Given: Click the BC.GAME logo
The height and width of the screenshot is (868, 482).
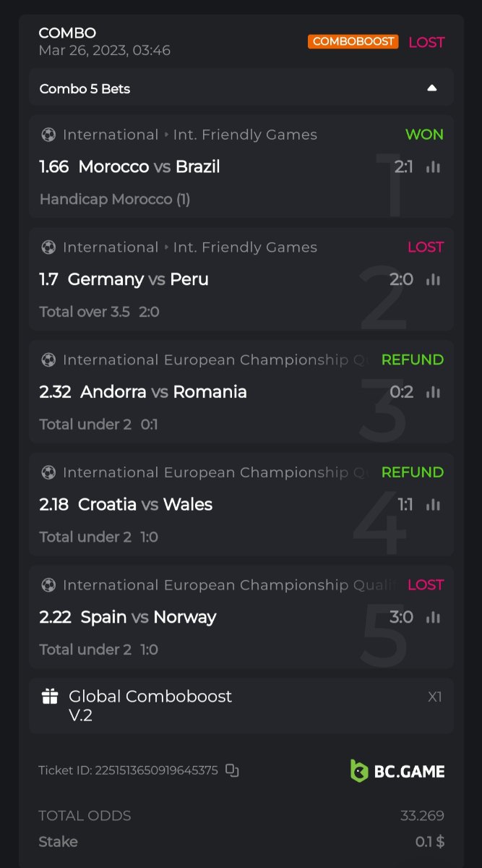Looking at the screenshot, I should pos(397,771).
